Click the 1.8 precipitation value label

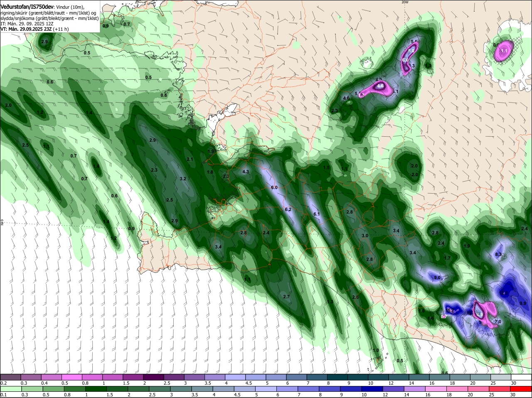pos(210,172)
